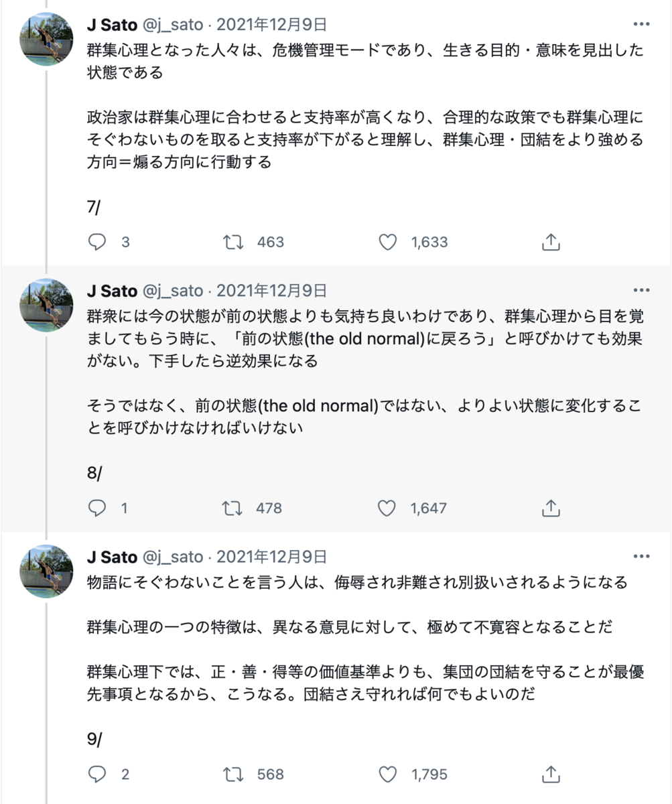Viewport: 672px width, 804px height.
Task: Retweet the tweet with 568 retweets
Action: (232, 775)
